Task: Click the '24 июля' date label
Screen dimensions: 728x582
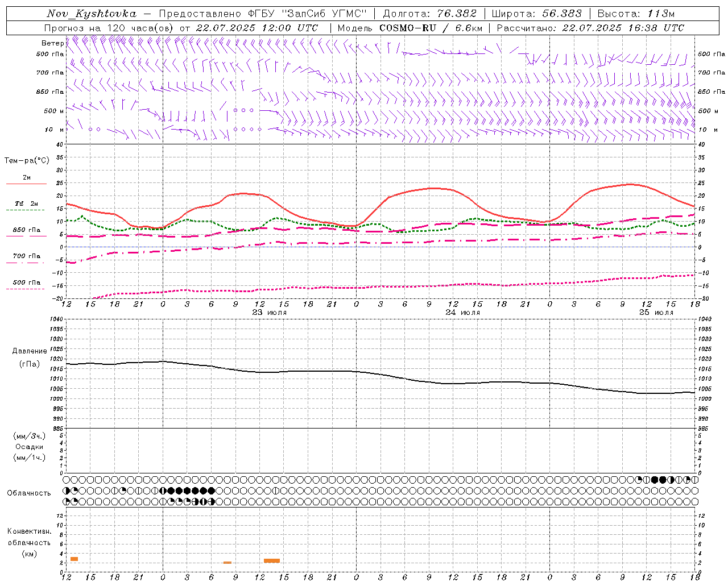Action: 462,313
